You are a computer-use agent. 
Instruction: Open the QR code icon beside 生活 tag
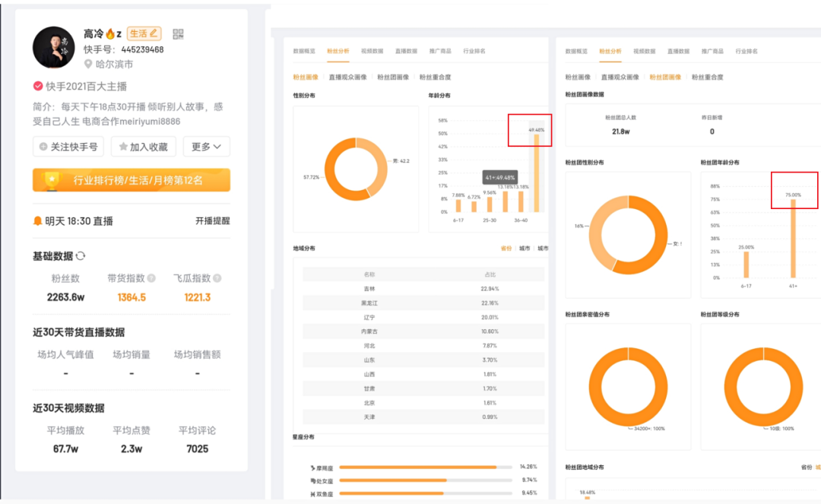coord(179,34)
